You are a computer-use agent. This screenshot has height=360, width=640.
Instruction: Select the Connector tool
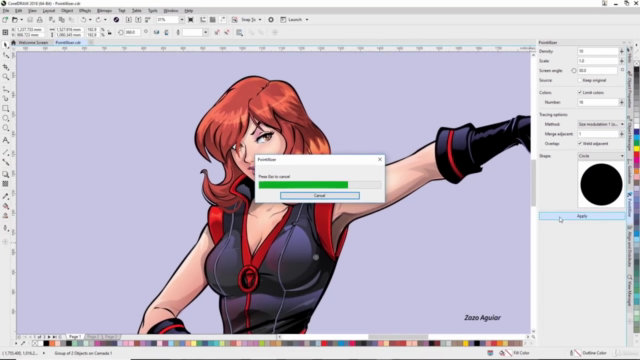[x=5, y=162]
